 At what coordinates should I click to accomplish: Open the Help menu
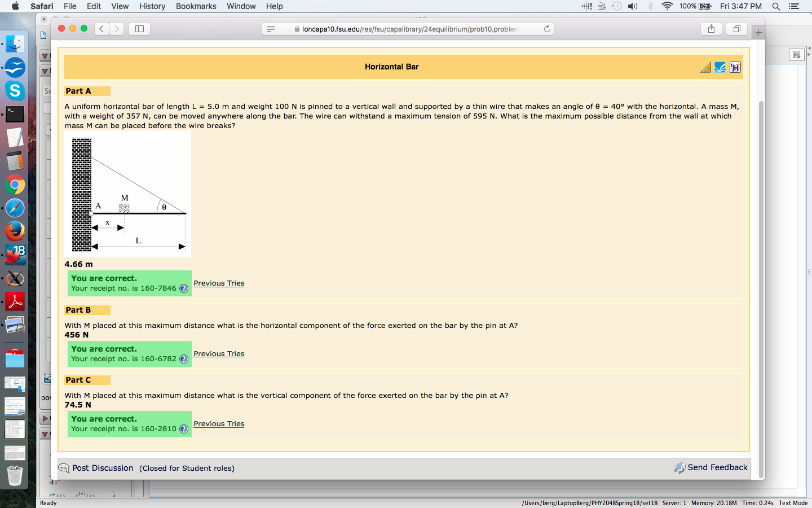point(275,6)
